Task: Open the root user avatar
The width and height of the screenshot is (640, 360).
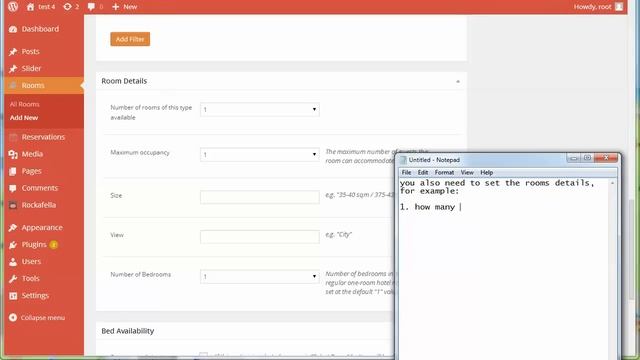Action: pos(619,7)
